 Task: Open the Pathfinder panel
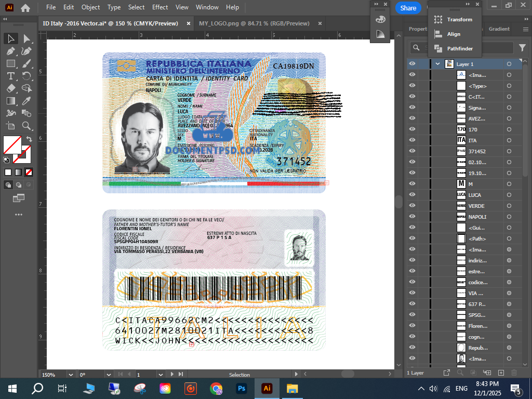click(459, 48)
